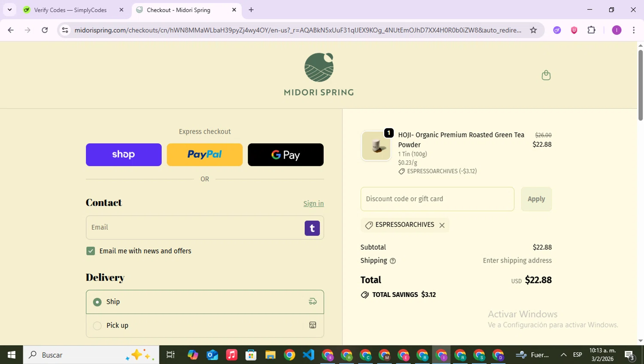Image resolution: width=644 pixels, height=364 pixels.
Task: Uncheck Email me with news and offers
Action: 91,251
